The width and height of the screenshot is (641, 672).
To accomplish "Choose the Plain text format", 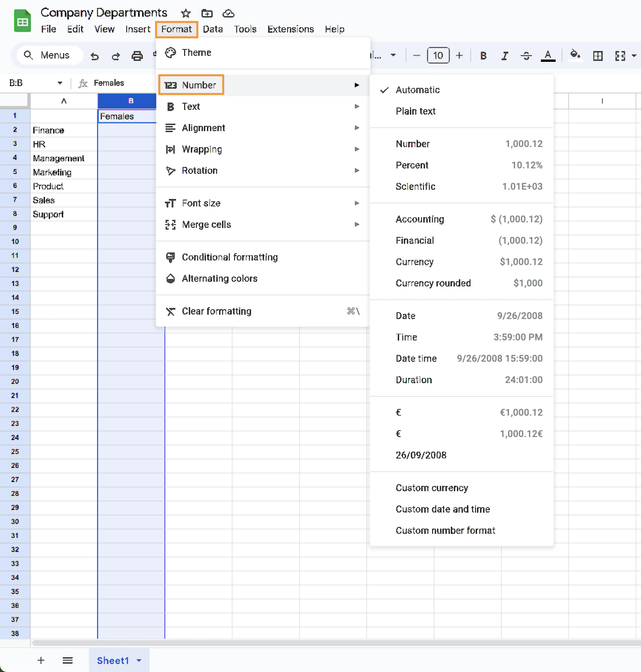I will [461, 111].
